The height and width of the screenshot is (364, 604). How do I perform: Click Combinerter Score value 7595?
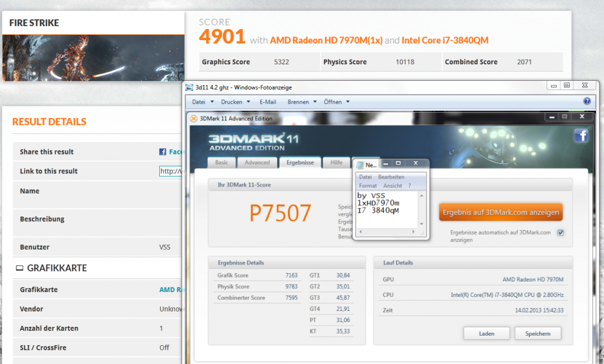coord(291,298)
